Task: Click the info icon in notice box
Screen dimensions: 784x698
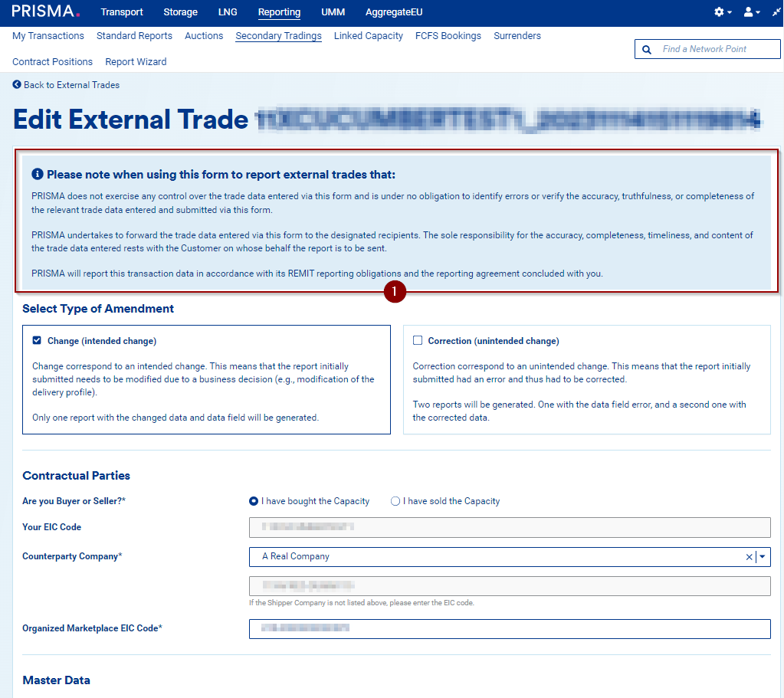Action: point(38,175)
